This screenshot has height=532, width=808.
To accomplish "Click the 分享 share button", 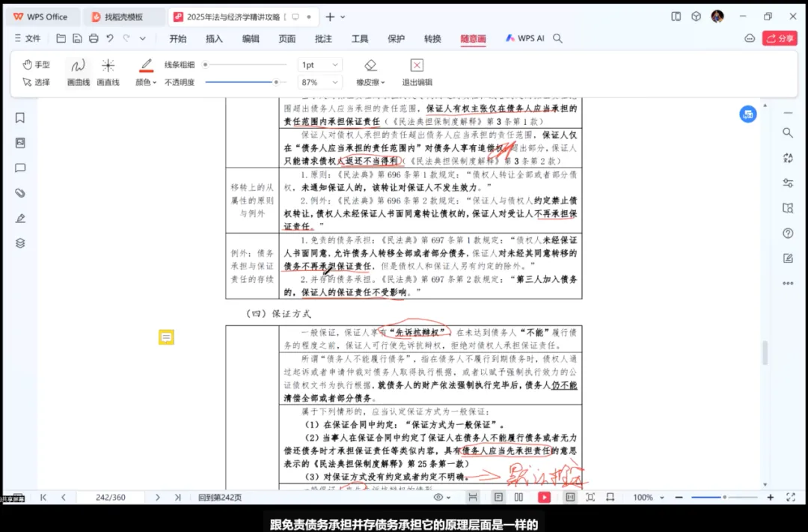I will click(780, 38).
